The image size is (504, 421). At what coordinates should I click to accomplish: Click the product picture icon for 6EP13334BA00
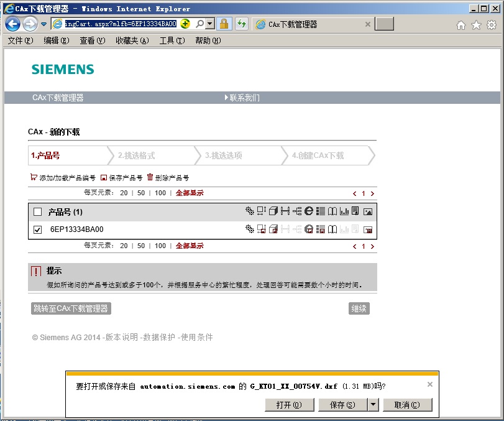coord(368,229)
